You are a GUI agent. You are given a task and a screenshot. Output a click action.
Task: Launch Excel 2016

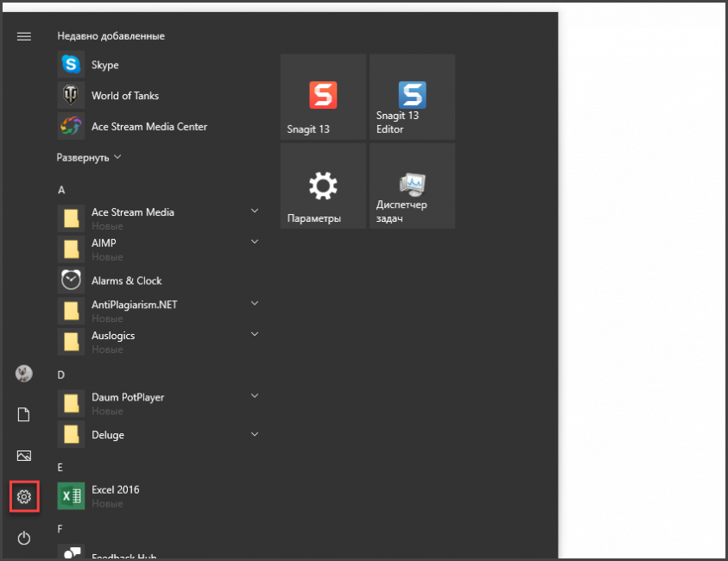click(115, 490)
